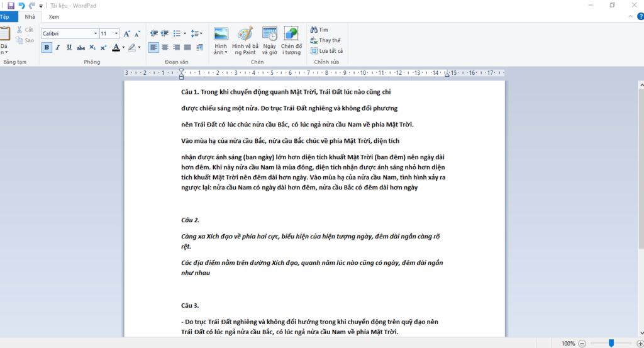Toggle Superscript formatting

104,48
